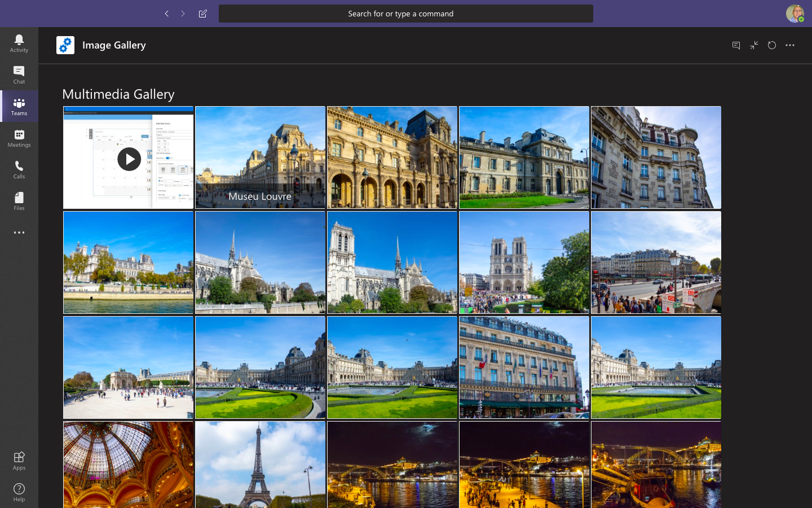Open the Activity feed
812x508 pixels.
click(19, 43)
